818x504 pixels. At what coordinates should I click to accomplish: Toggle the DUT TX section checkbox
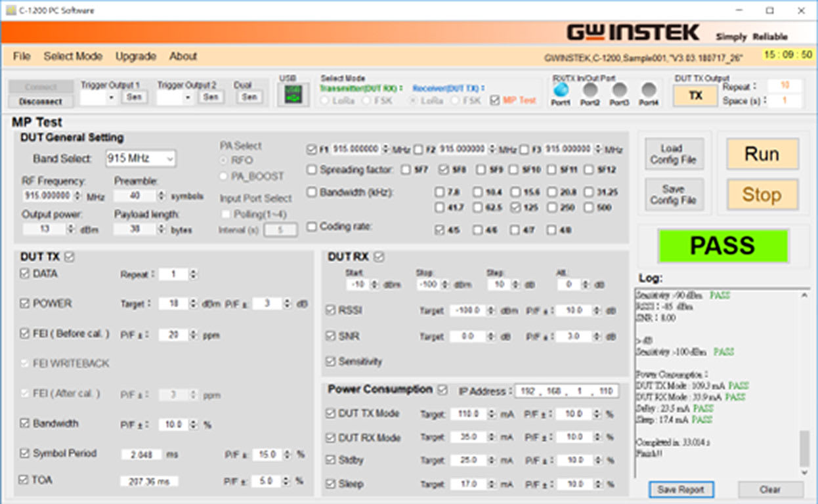pos(70,257)
